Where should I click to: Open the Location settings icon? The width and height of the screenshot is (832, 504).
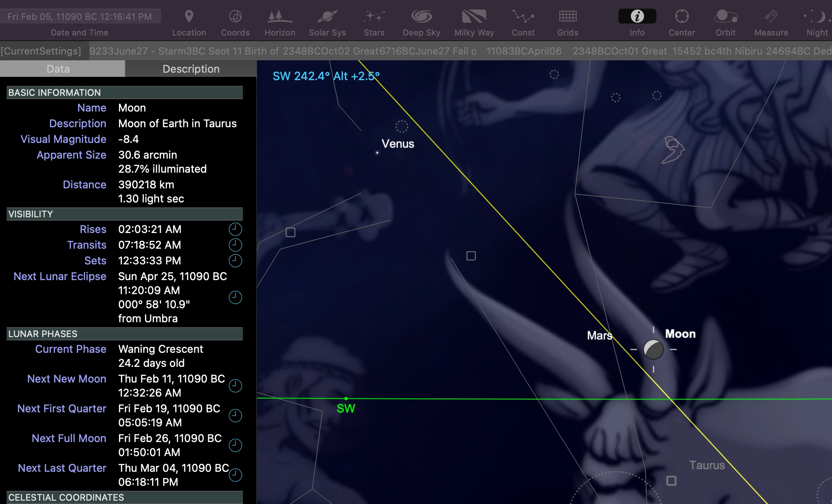(189, 17)
